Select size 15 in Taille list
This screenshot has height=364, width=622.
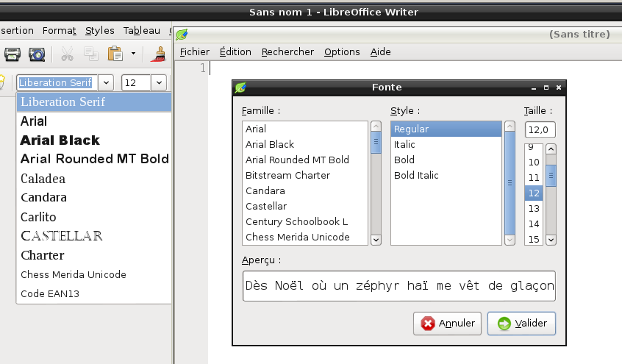tap(534, 239)
